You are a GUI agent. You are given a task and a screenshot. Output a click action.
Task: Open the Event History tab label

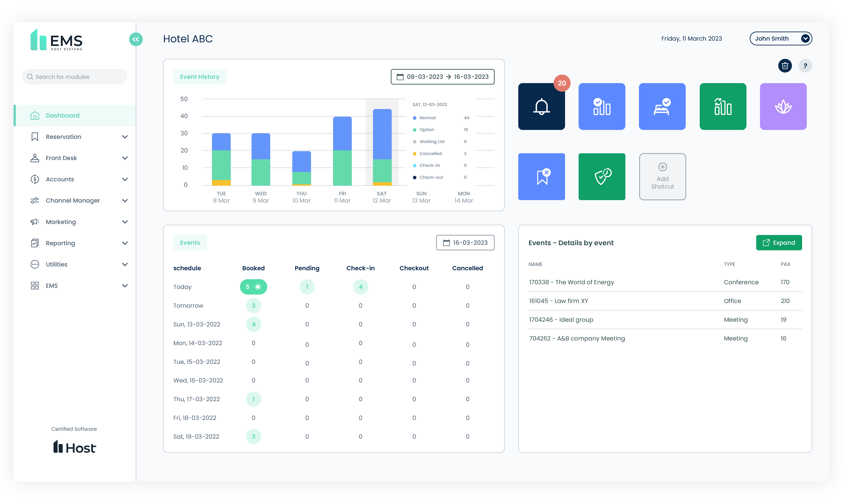tap(200, 77)
